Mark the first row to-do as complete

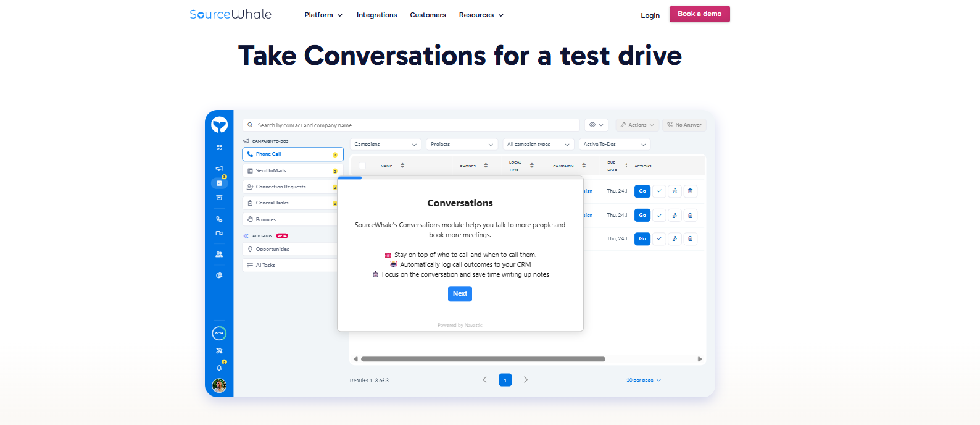(659, 191)
